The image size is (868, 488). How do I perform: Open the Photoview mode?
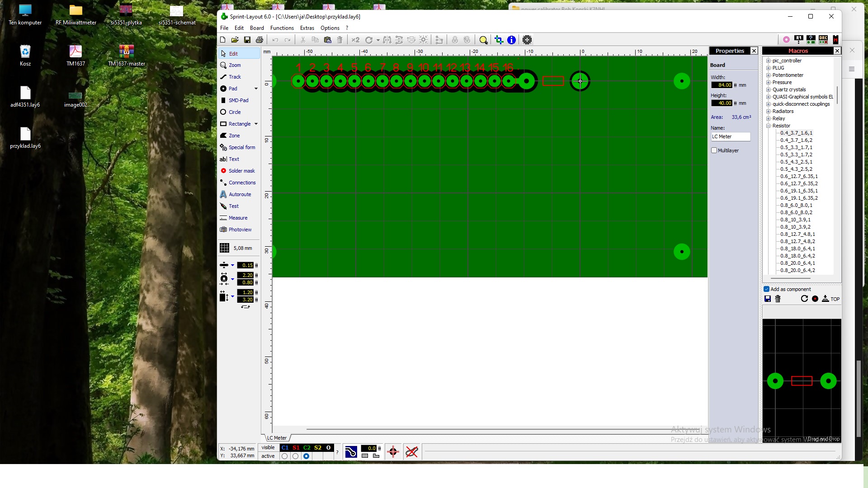pos(240,230)
